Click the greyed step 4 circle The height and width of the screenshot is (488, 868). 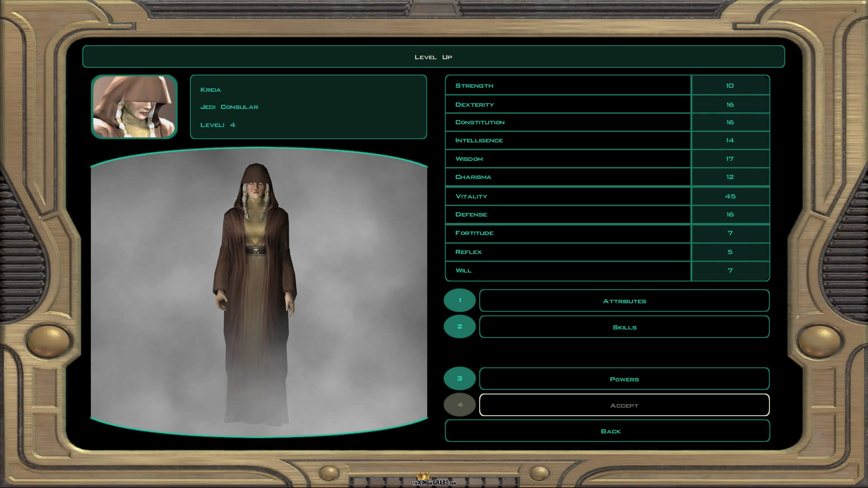click(x=460, y=405)
